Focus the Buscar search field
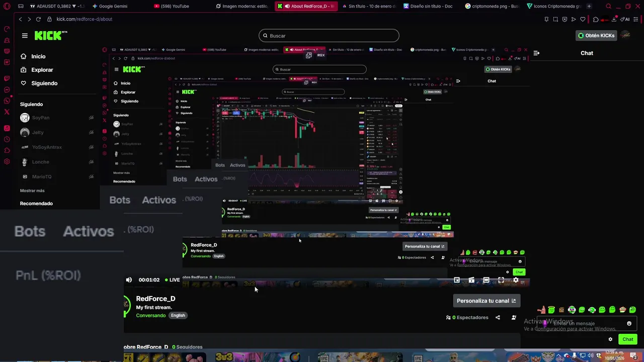644x362 pixels. 329,36
